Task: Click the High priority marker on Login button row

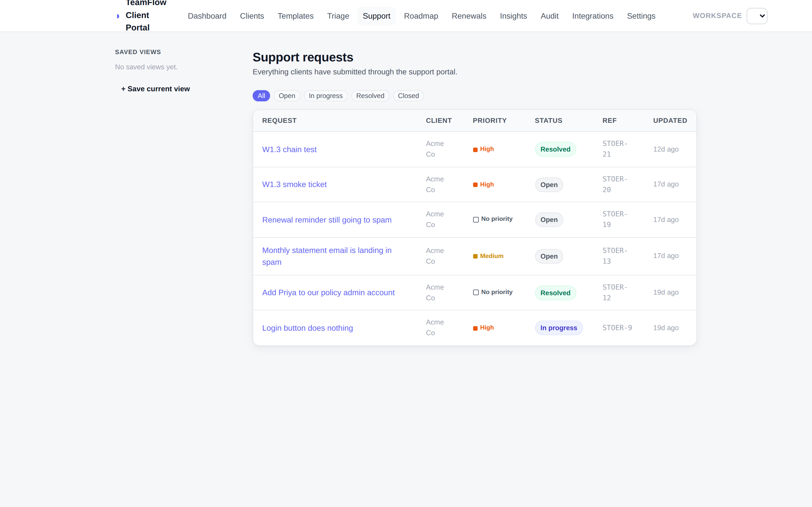Action: [x=475, y=328]
